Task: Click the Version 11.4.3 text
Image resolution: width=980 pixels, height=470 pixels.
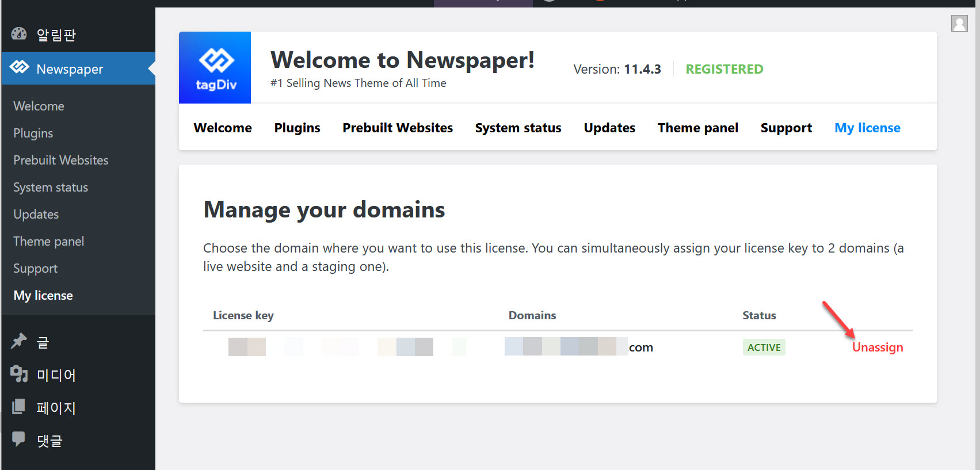Action: 617,69
